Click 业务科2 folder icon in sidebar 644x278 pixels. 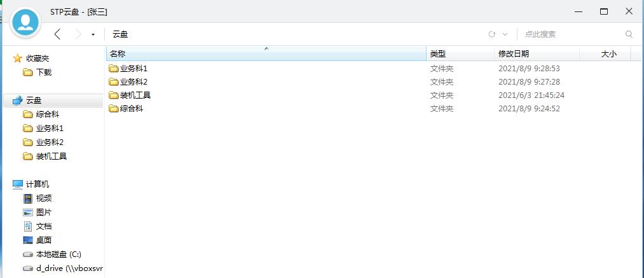28,142
